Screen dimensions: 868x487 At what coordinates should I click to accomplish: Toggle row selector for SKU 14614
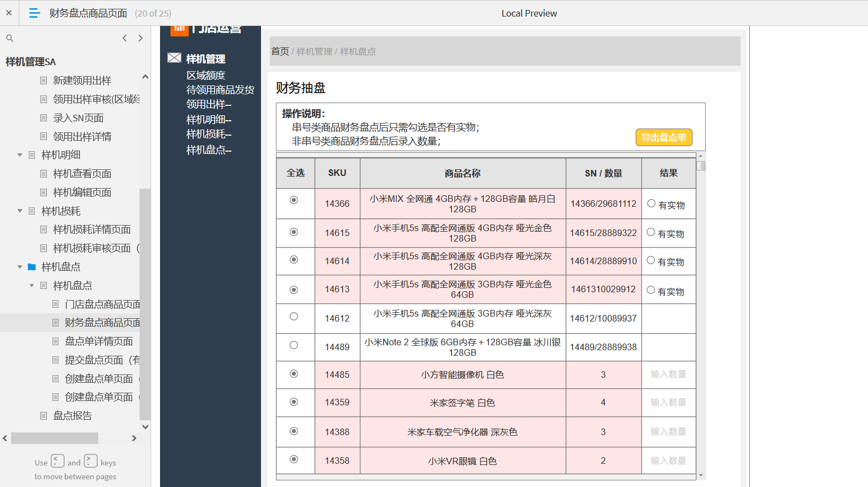click(x=294, y=260)
